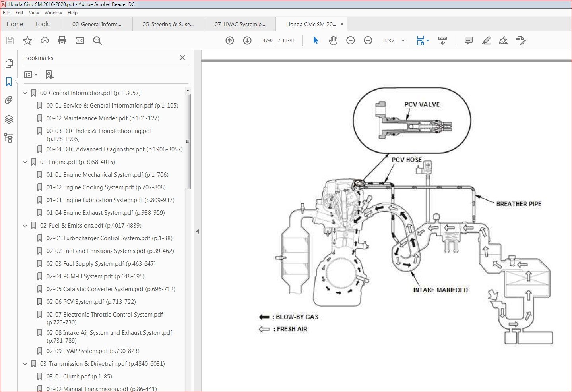This screenshot has height=392, width=572.
Task: Switch to 05-Steering & Suse... tab
Action: point(168,24)
